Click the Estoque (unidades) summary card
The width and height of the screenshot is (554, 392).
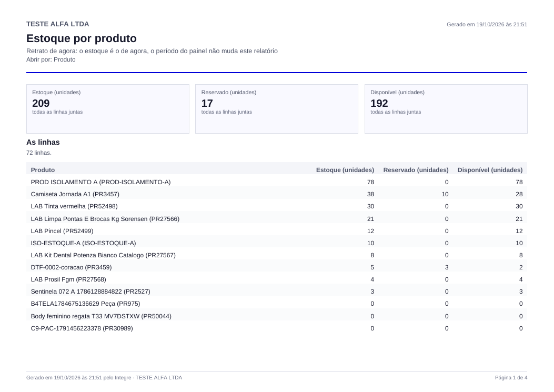(108, 109)
